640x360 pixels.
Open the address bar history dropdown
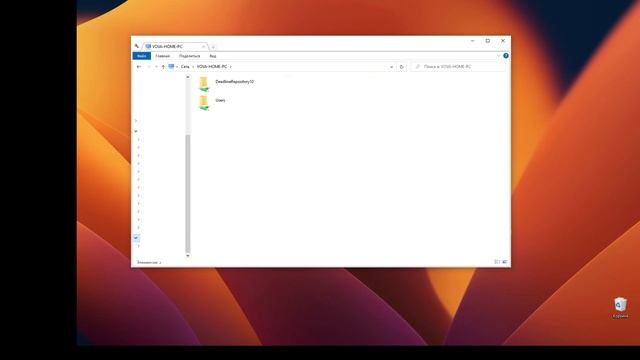point(391,67)
